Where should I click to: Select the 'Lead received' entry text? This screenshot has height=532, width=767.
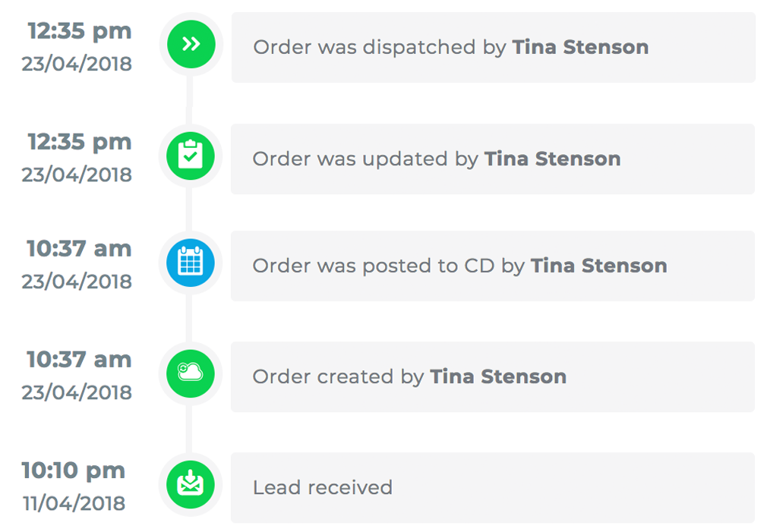click(x=322, y=487)
